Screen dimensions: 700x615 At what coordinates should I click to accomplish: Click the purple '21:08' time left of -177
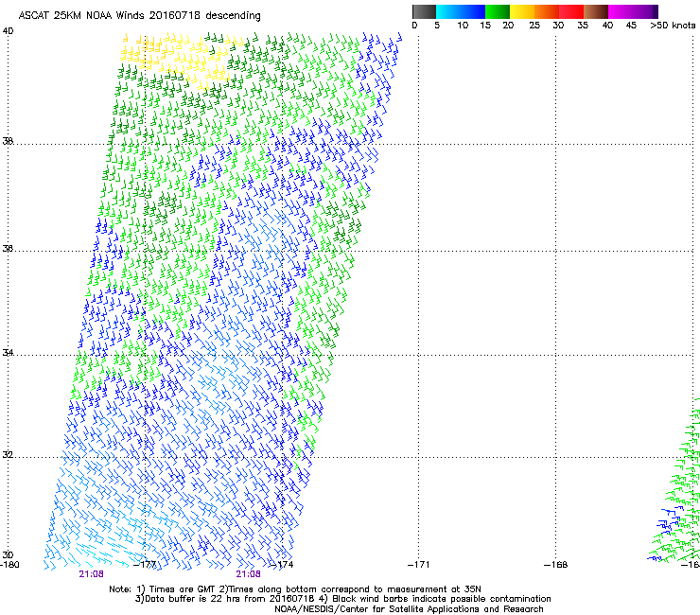pos(91,574)
